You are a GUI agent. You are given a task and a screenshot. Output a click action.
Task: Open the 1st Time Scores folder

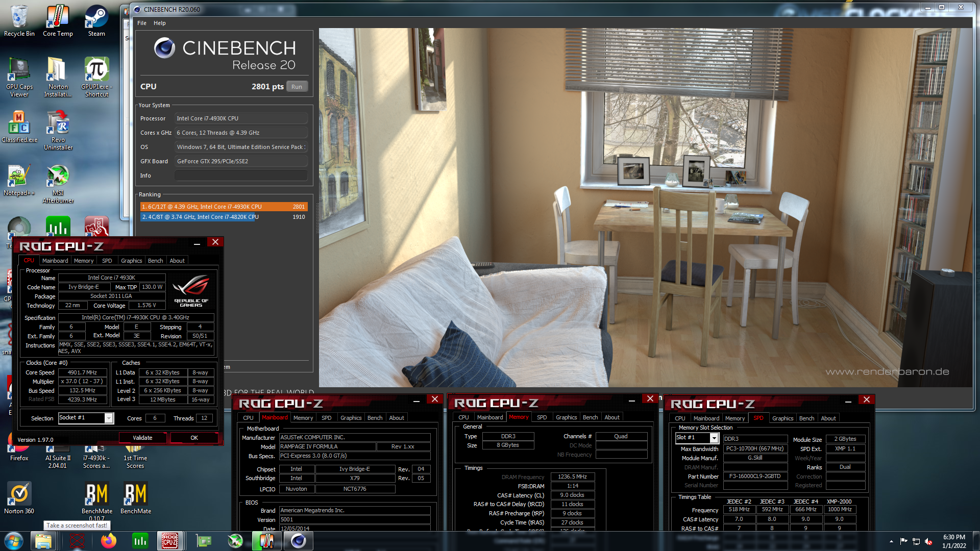[135, 458]
